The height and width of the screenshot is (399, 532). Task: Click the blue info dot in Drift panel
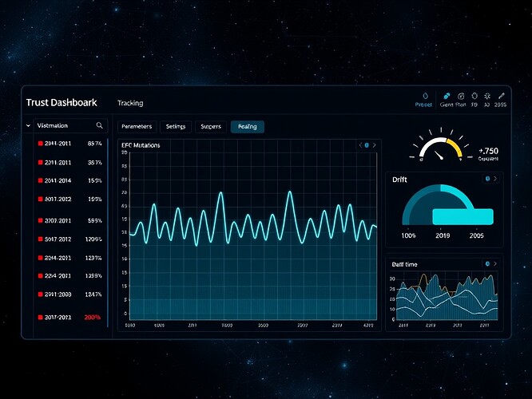(487, 179)
